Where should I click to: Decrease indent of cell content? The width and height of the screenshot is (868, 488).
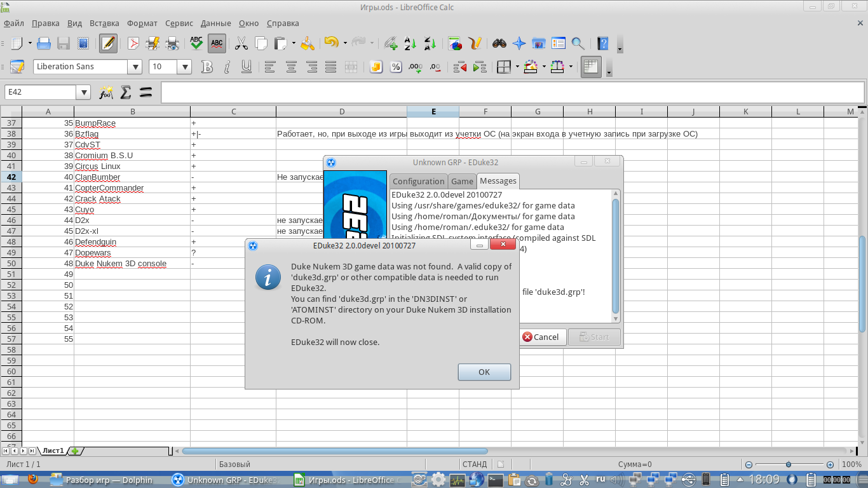coord(459,67)
